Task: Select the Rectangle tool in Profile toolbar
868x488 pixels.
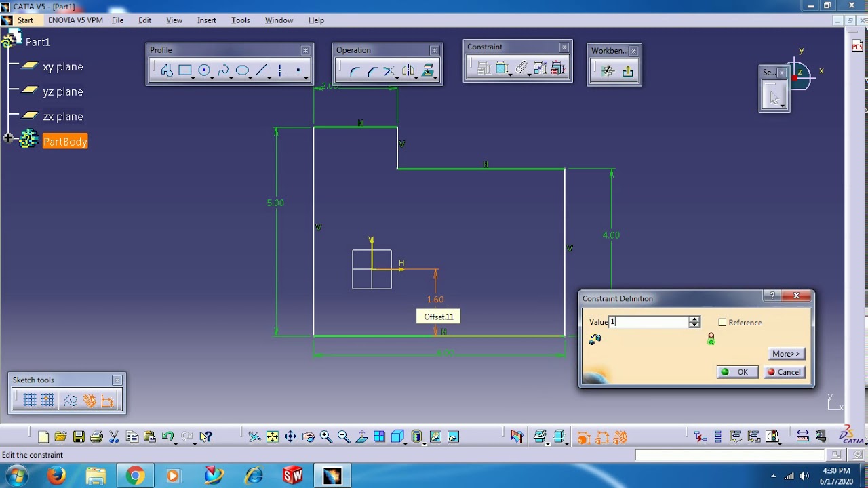Action: click(185, 70)
